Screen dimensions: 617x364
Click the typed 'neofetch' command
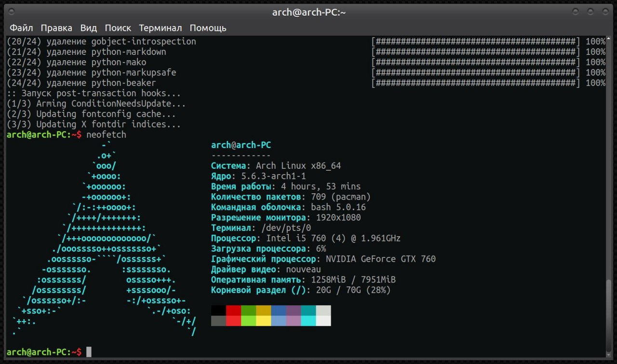click(x=106, y=135)
